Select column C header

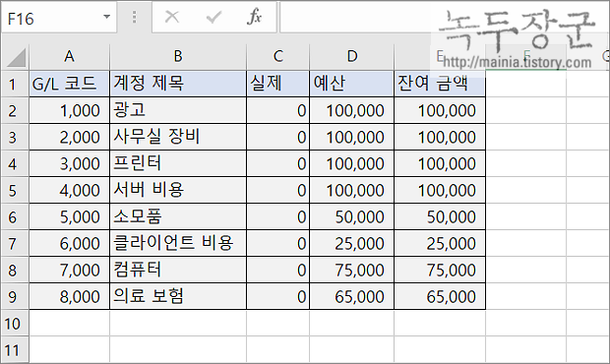277,57
